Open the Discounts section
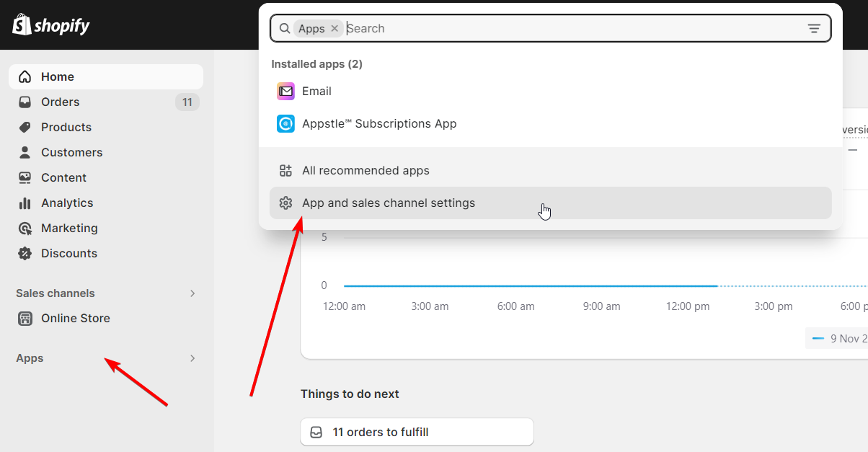The height and width of the screenshot is (452, 868). [x=106, y=253]
